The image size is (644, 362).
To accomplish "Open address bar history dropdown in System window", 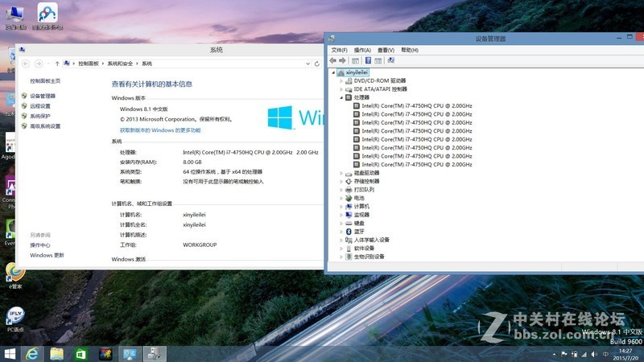I will (x=308, y=64).
